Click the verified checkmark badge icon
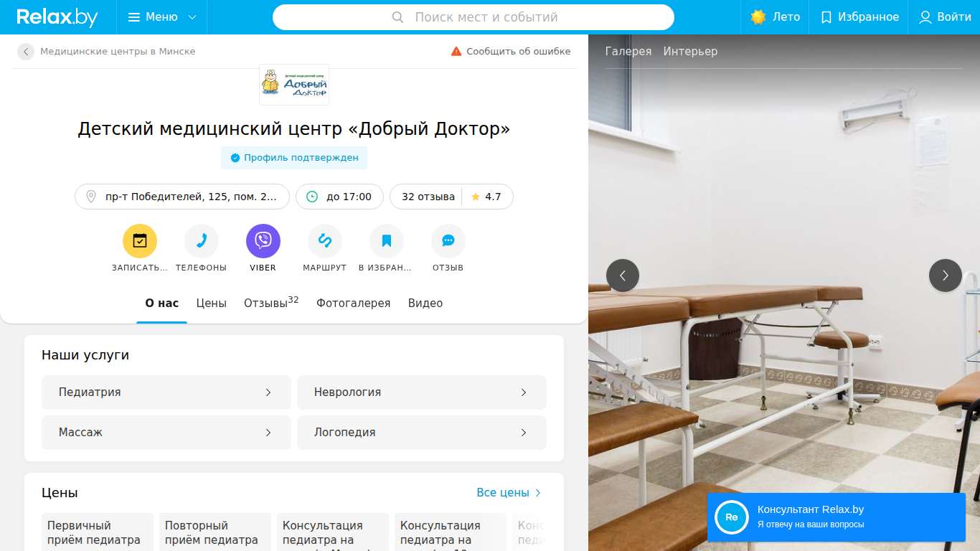Viewport: 980px width, 551px height. [x=235, y=158]
